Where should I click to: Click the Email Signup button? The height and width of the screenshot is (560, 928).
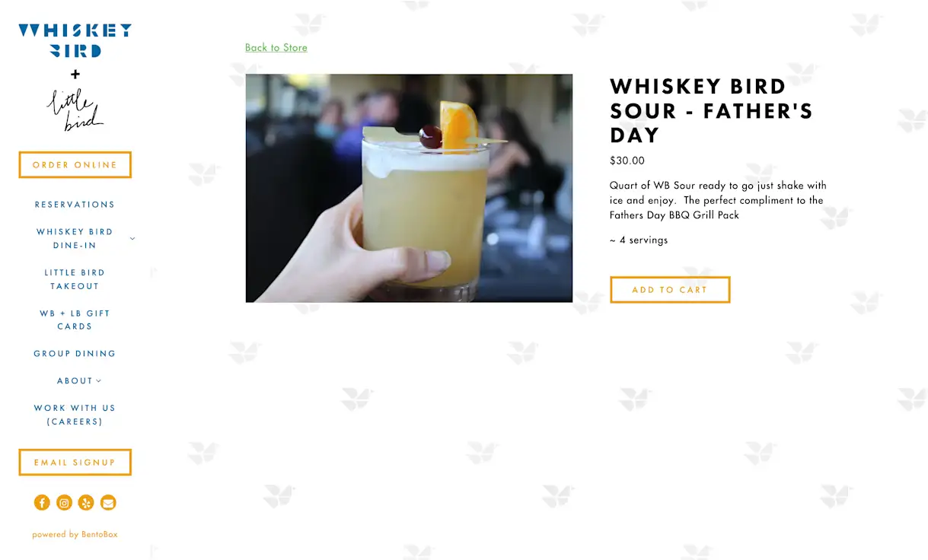[x=75, y=463]
